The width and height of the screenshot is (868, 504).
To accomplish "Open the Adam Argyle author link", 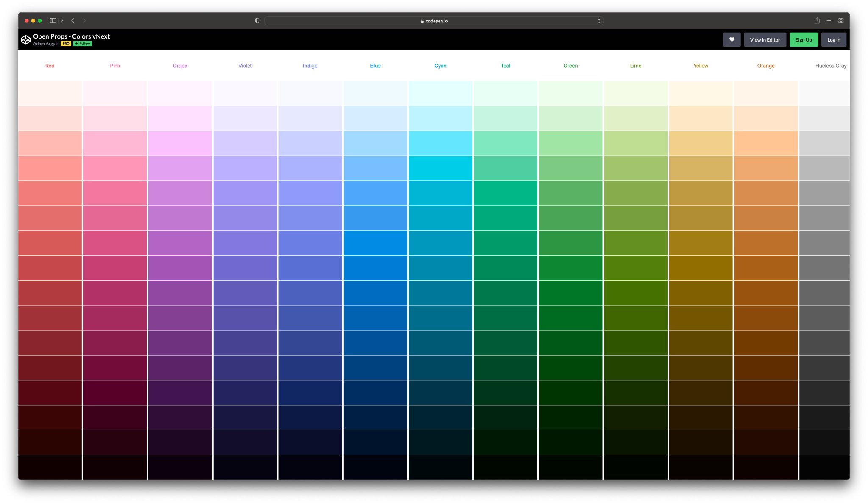I will coord(46,44).
